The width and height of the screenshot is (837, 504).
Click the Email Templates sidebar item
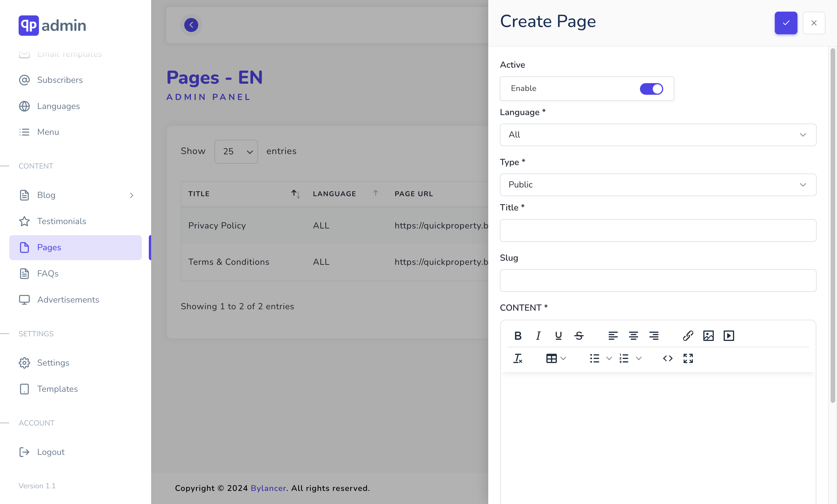tap(75, 54)
